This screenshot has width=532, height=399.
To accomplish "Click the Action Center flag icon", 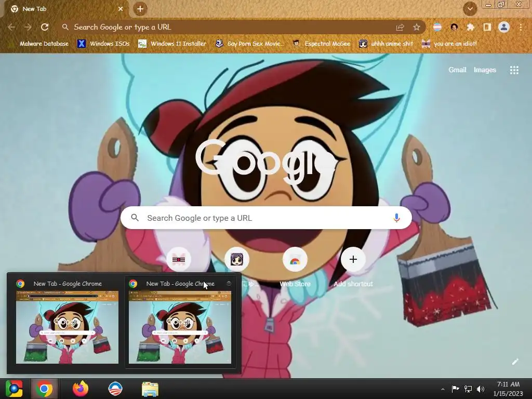I will 455,389.
